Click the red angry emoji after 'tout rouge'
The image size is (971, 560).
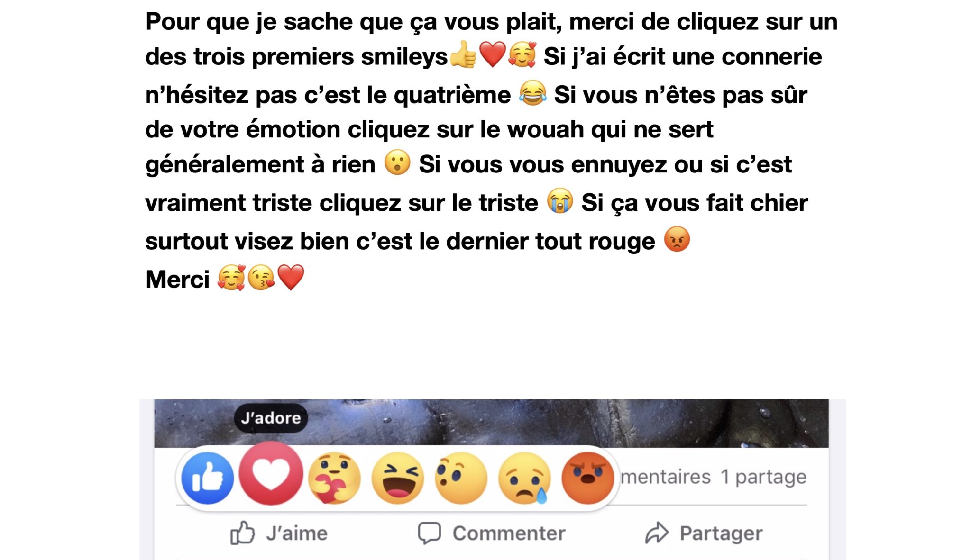click(x=677, y=239)
